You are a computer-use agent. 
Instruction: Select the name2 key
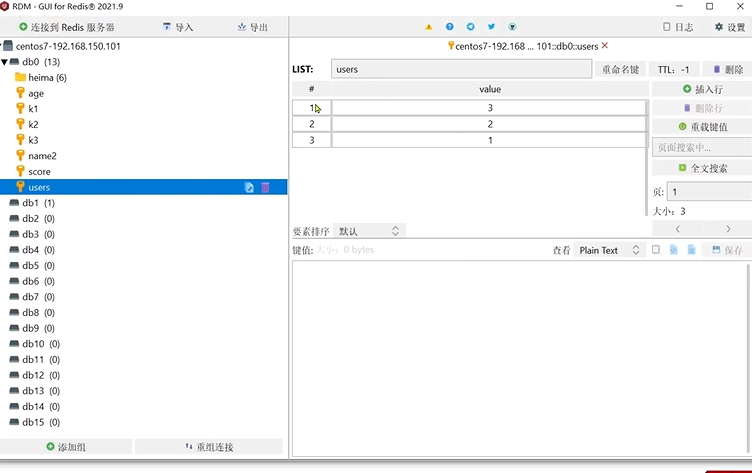pos(42,156)
